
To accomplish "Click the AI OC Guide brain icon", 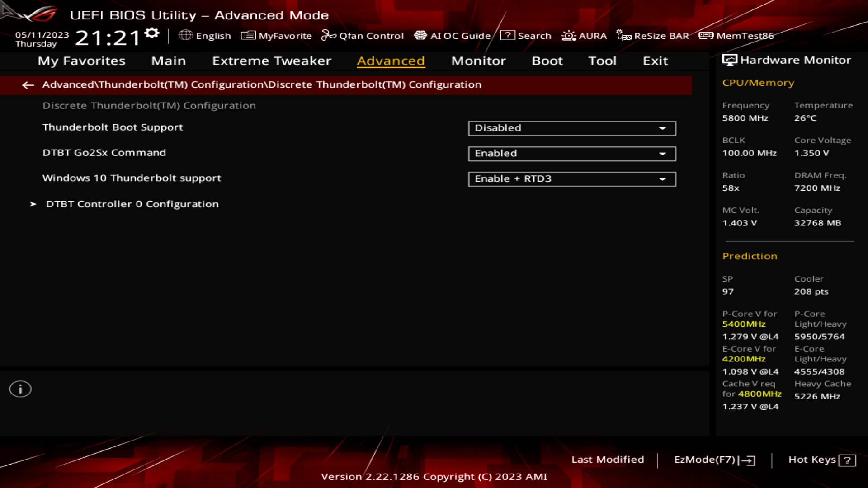I will click(420, 35).
